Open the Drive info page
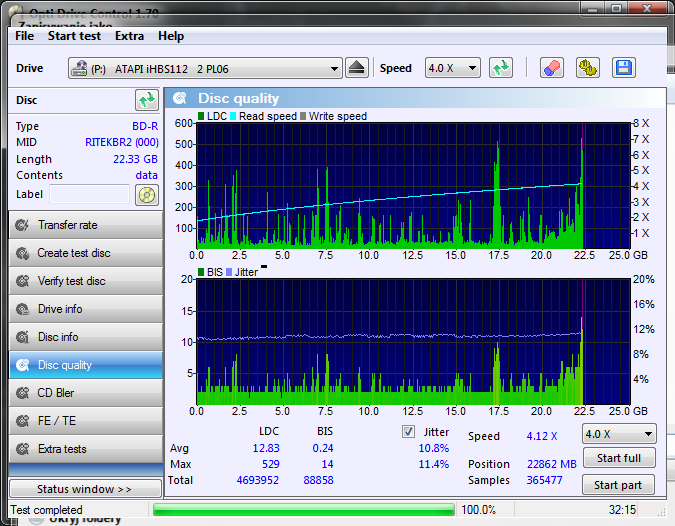 [x=86, y=309]
